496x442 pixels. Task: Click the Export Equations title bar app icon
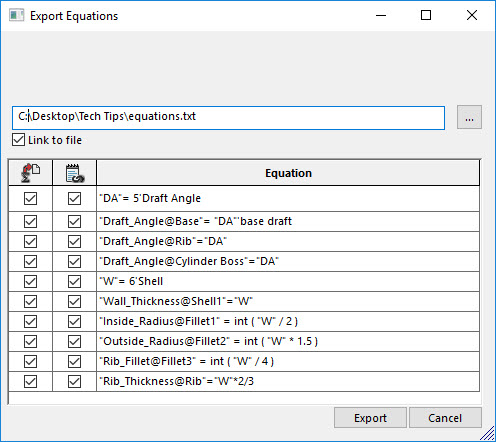click(17, 15)
